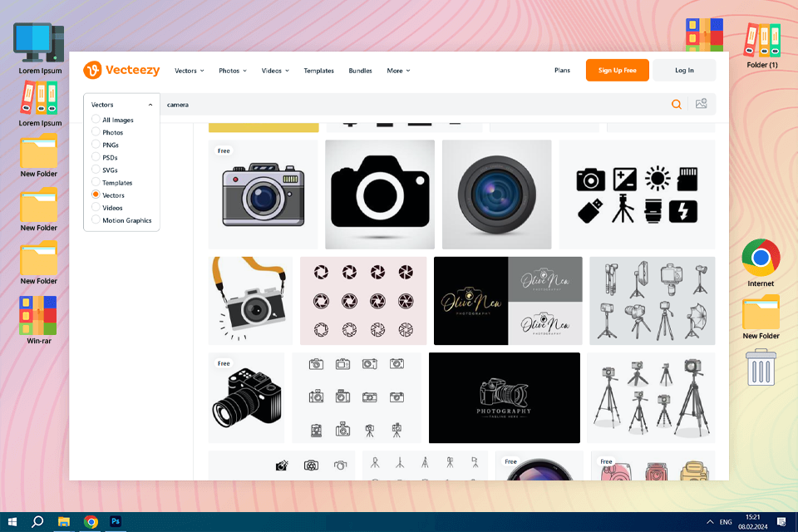The image size is (798, 532).
Task: Collapse the Vectors content-type dropdown
Action: coord(121,105)
